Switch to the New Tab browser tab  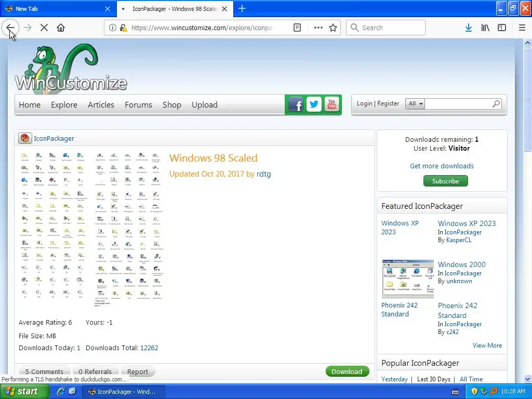point(58,9)
